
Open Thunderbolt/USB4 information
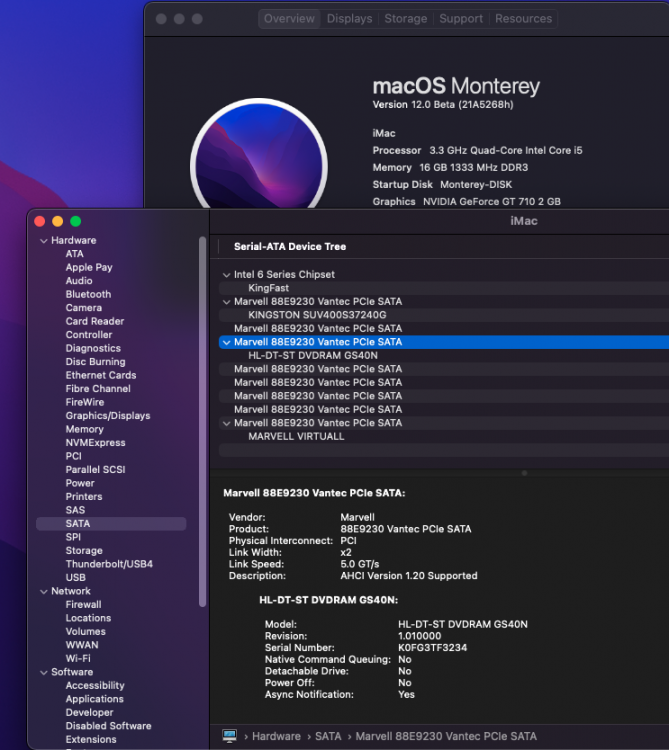coord(109,564)
